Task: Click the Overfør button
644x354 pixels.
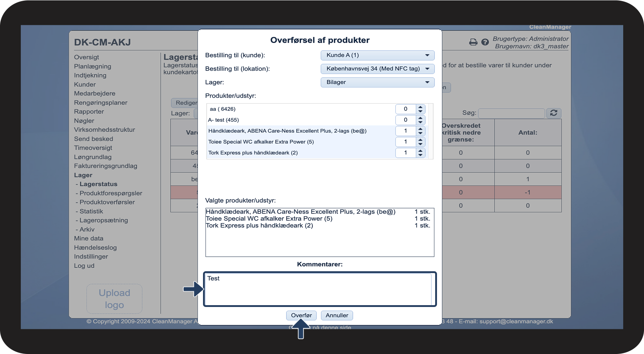Action: [301, 315]
